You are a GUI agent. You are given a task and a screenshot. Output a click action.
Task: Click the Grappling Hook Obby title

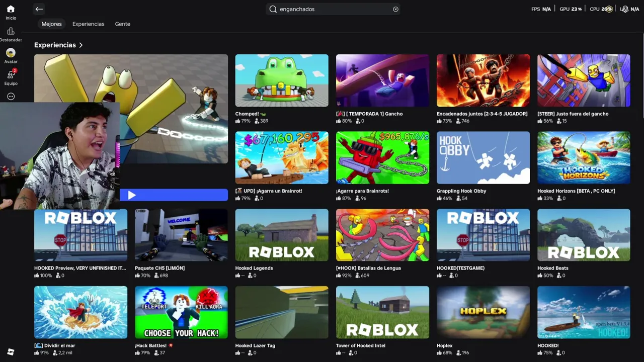(x=461, y=191)
